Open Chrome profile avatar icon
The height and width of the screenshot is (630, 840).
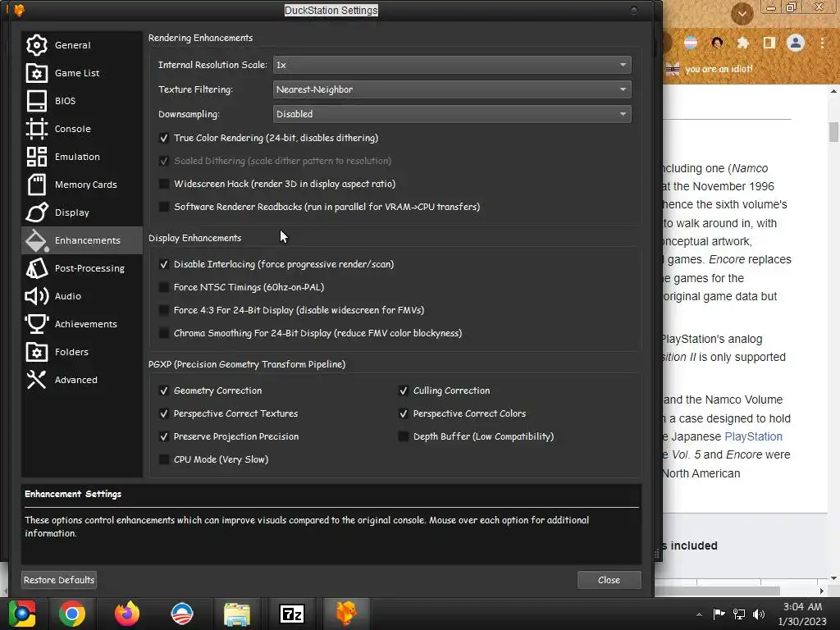pyautogui.click(x=796, y=43)
